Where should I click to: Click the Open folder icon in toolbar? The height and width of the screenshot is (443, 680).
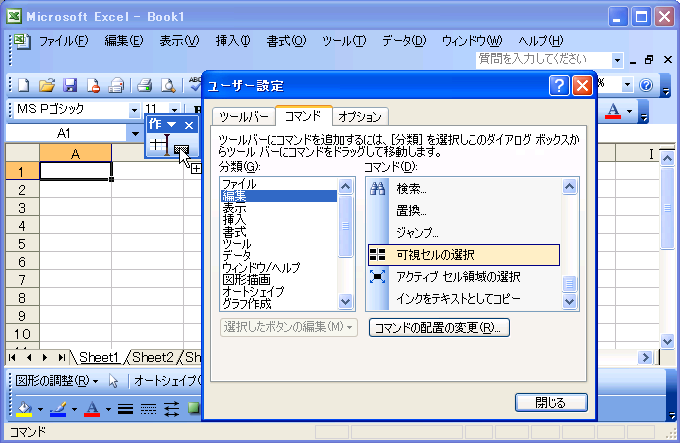click(x=47, y=85)
